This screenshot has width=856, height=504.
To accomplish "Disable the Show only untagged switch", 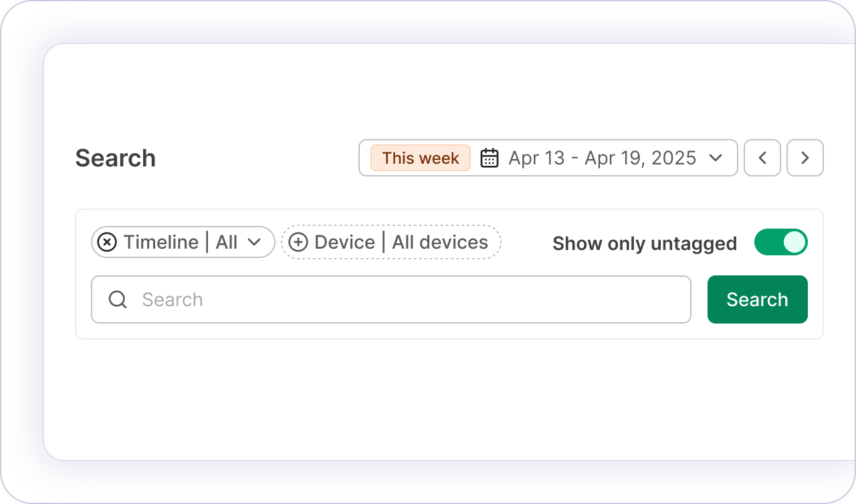I will click(780, 242).
